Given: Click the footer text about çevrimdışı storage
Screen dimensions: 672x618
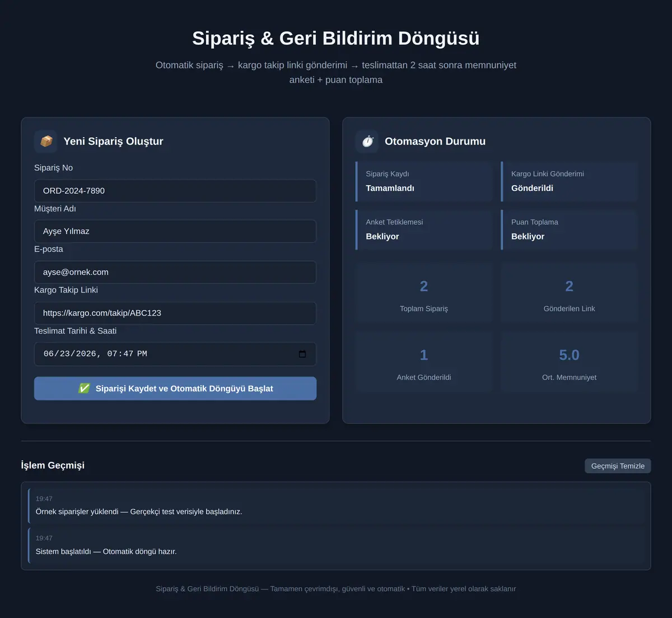Looking at the screenshot, I should coord(336,589).
